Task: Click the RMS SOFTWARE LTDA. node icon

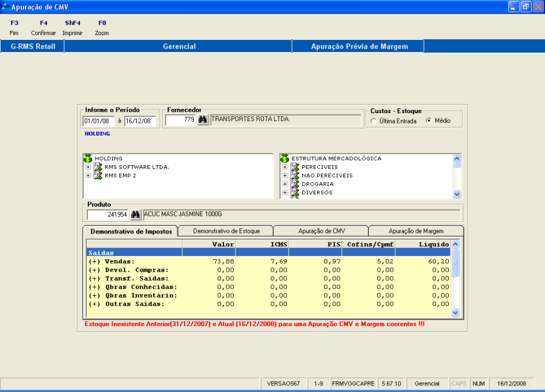Action: [x=98, y=167]
